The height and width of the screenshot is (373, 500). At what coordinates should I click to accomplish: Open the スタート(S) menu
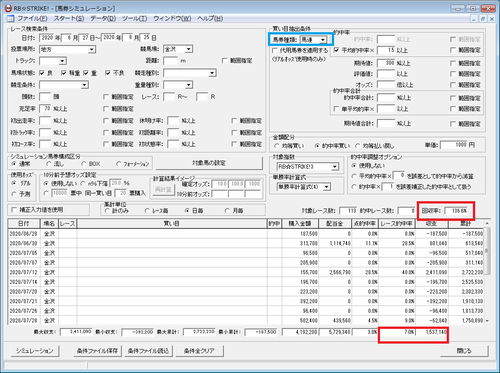click(x=69, y=19)
